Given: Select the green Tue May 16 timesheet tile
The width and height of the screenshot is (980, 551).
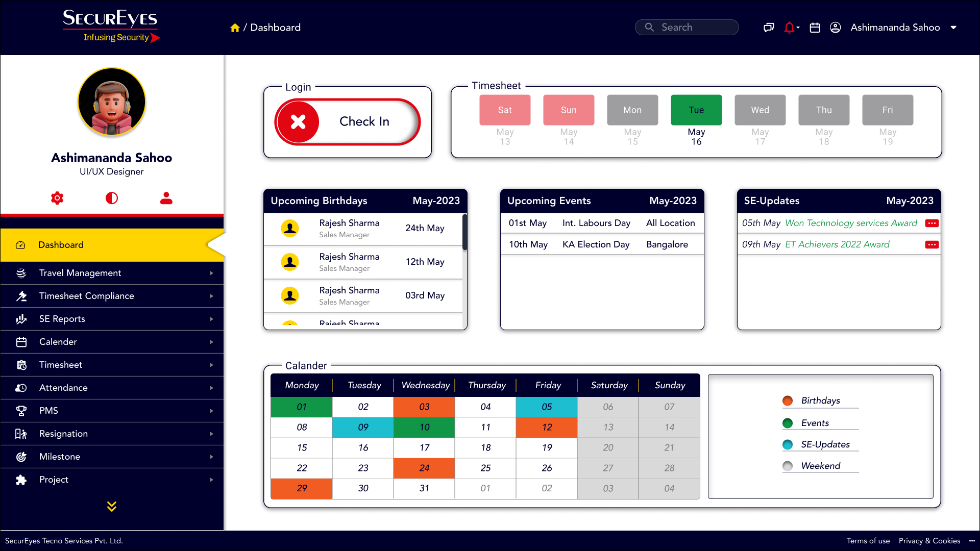Looking at the screenshot, I should coord(696,110).
